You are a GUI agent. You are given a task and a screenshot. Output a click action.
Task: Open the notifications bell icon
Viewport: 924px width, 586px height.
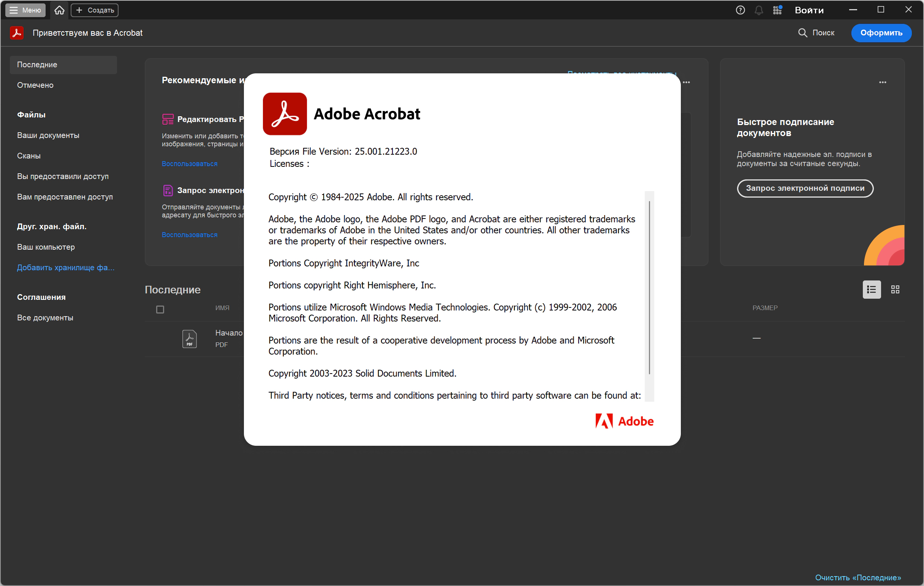[758, 10]
